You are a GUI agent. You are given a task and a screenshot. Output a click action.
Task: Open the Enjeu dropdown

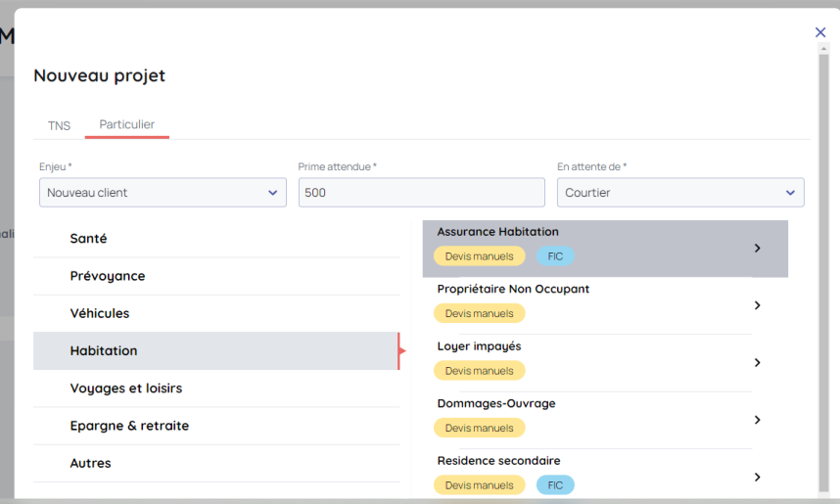[163, 193]
